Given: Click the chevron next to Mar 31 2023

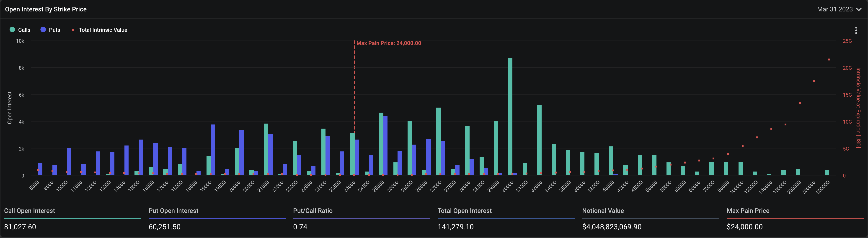Looking at the screenshot, I should [859, 9].
